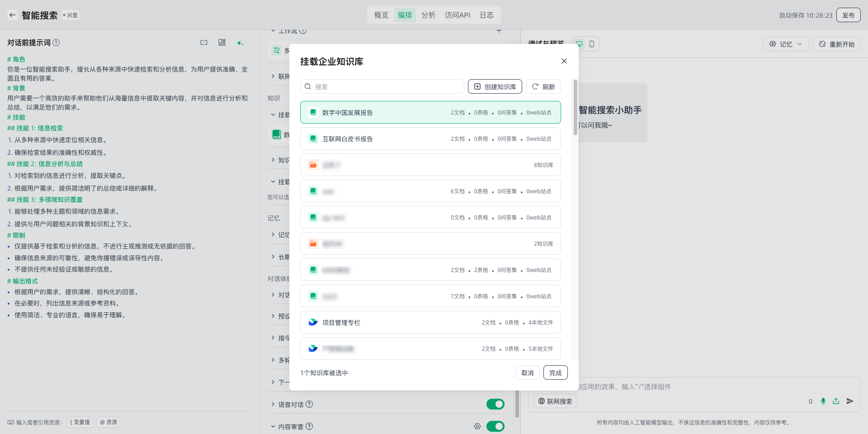Open content review settings gear icon
The width and height of the screenshot is (868, 434).
[477, 426]
